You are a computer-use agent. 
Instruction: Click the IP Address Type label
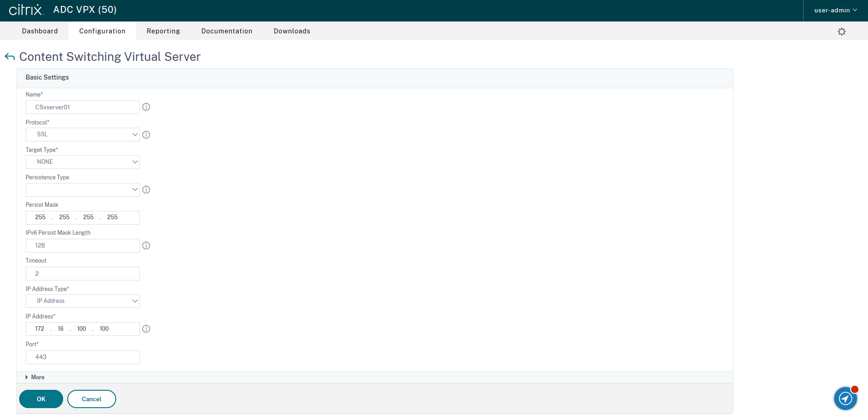point(48,289)
